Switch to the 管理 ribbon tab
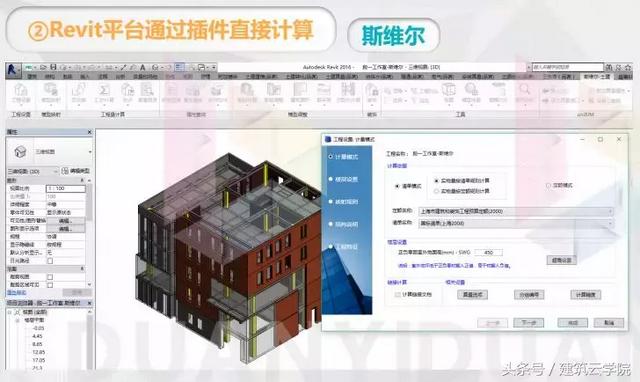Screen dimensions: 640x382 point(206,76)
